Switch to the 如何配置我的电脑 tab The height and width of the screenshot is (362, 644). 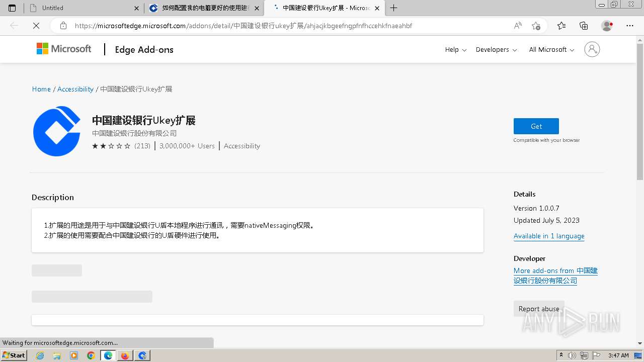pos(205,8)
